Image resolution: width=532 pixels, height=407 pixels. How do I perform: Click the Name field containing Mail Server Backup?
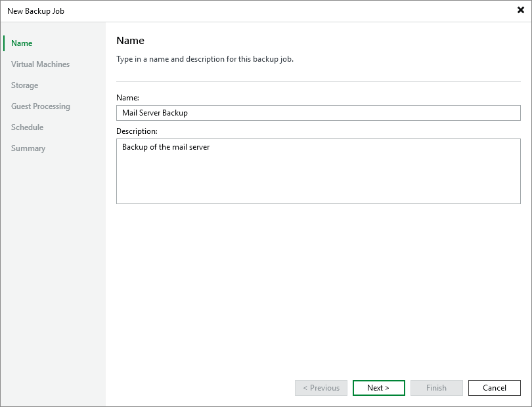coord(318,113)
